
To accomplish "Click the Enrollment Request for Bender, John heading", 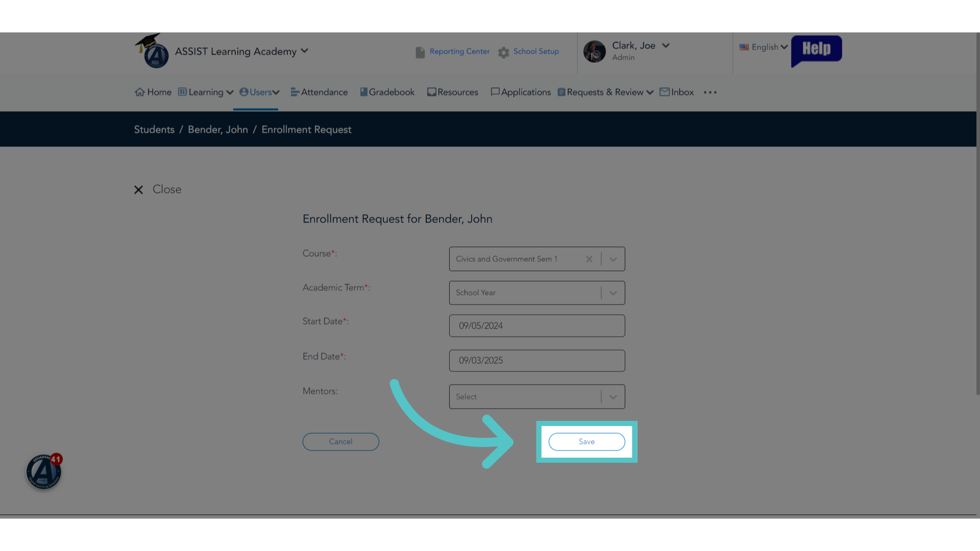I will pos(398,219).
